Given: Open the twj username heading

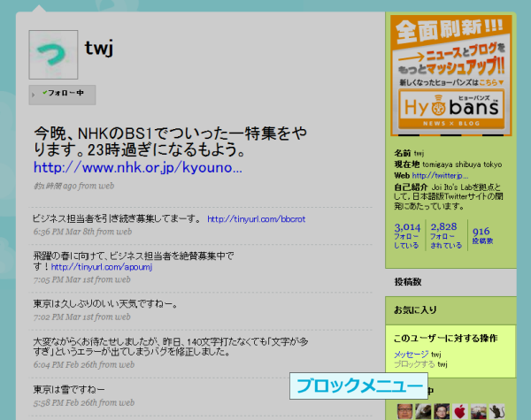Looking at the screenshot, I should click(98, 48).
